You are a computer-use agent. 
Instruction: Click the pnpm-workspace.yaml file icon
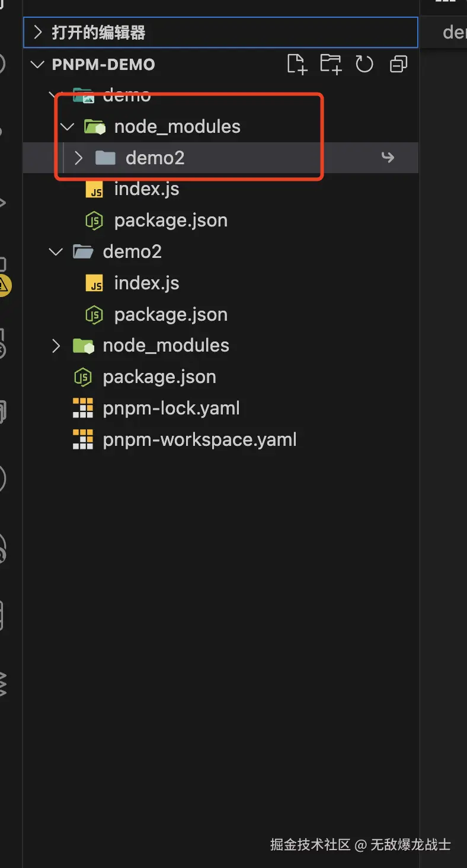[83, 440]
